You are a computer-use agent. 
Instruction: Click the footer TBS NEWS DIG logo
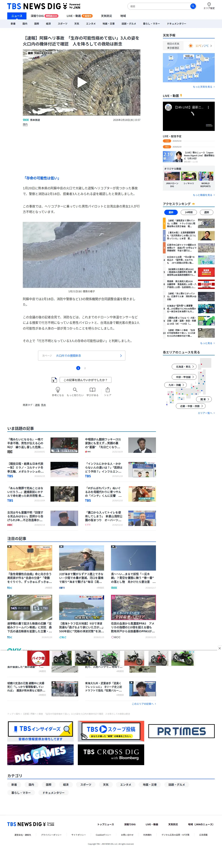(31, 824)
